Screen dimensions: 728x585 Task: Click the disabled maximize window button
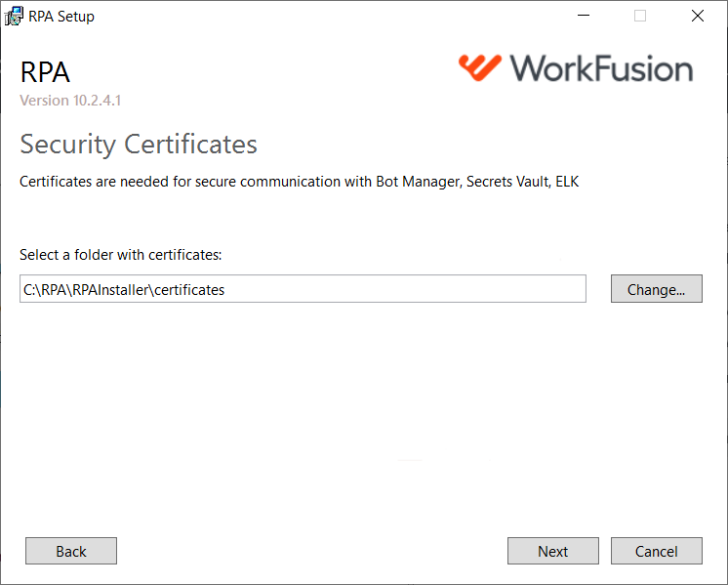[x=640, y=16]
